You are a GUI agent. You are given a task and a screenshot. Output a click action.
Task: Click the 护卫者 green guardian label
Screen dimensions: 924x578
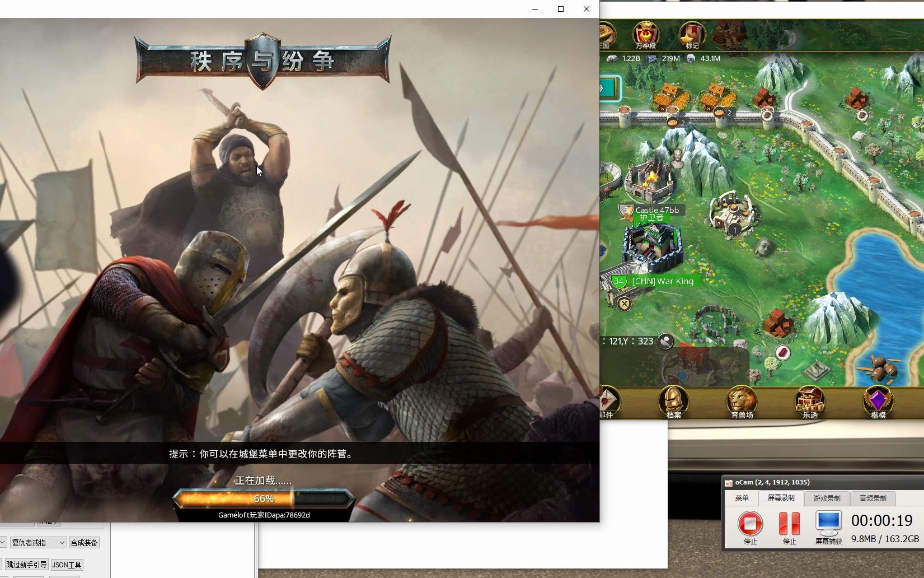click(651, 217)
